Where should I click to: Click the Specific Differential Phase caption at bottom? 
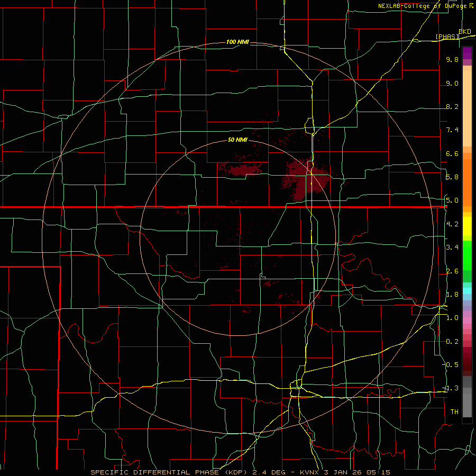point(240,472)
